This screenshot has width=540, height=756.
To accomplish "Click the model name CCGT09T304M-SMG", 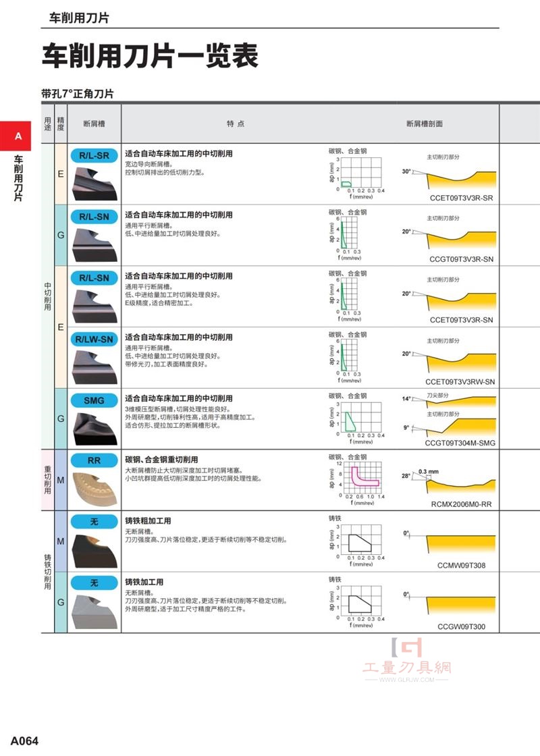I will tap(460, 443).
